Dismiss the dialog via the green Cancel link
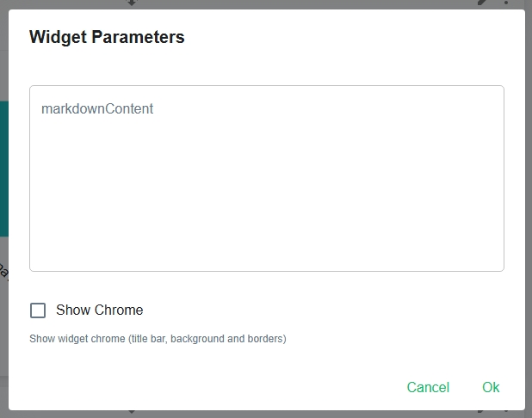This screenshot has width=532, height=418. click(x=428, y=387)
